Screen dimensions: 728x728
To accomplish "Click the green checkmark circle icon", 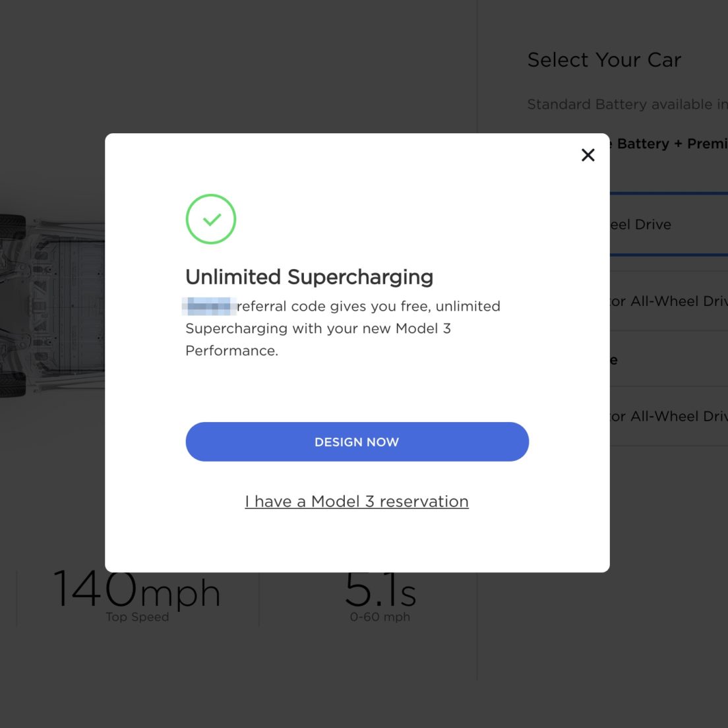I will coord(211,219).
